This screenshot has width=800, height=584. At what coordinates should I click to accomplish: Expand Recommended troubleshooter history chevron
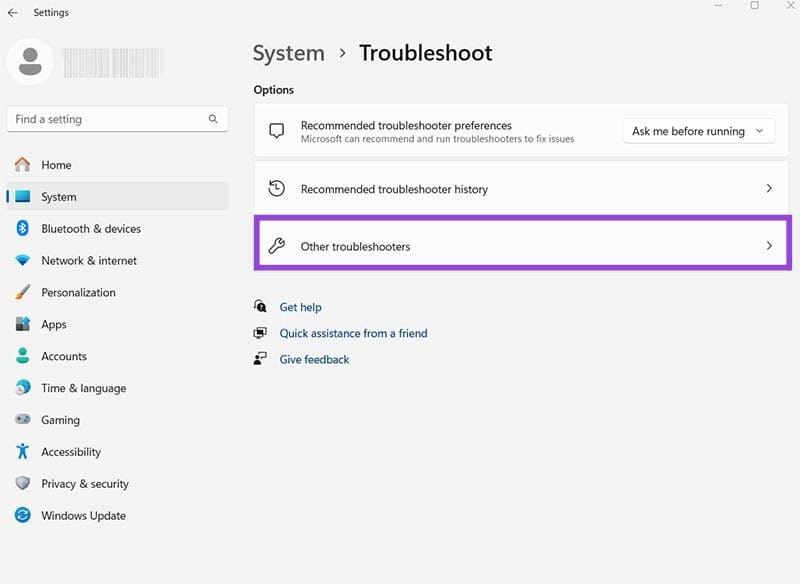point(769,189)
